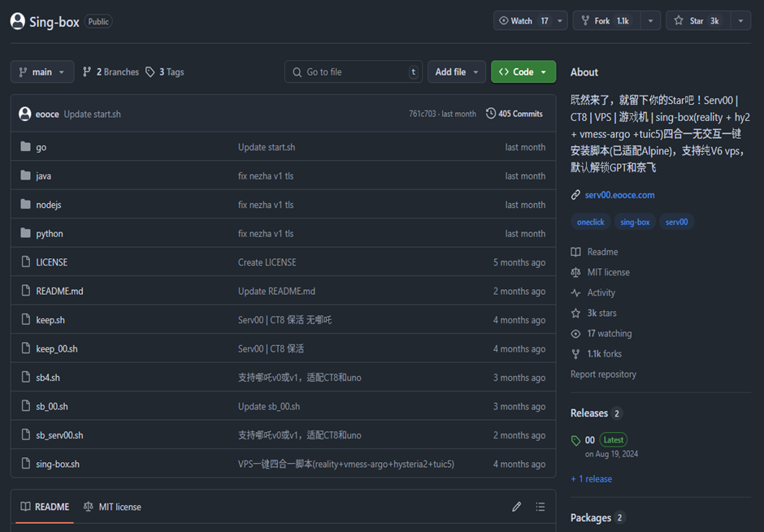764x532 pixels.
Task: Open the sb_00.sh file name
Action: (52, 406)
